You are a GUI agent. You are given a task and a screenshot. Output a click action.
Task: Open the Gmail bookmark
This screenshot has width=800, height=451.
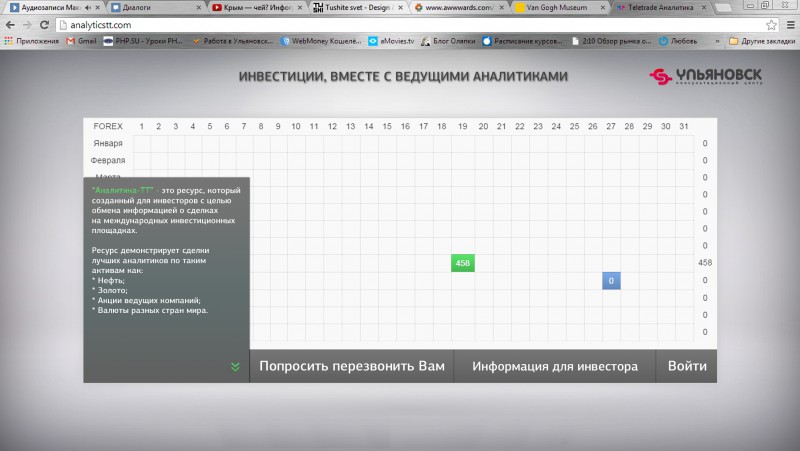pyautogui.click(x=81, y=41)
